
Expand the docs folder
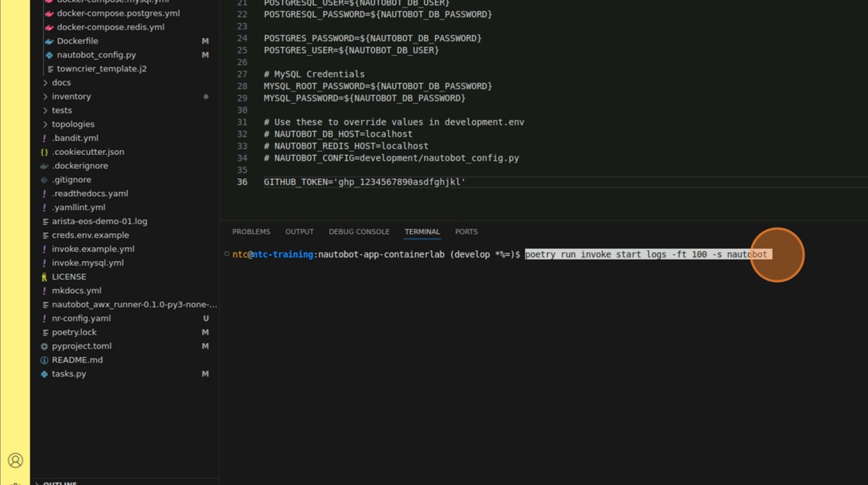point(46,82)
